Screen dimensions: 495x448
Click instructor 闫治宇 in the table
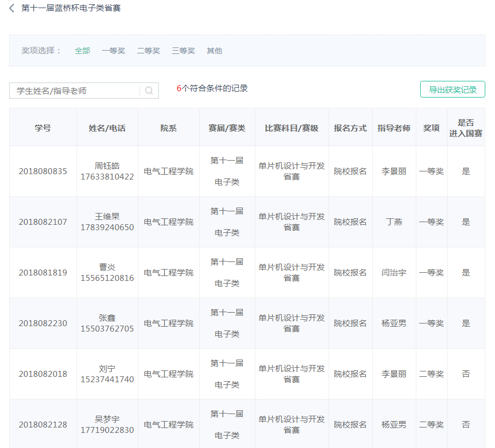tap(394, 273)
